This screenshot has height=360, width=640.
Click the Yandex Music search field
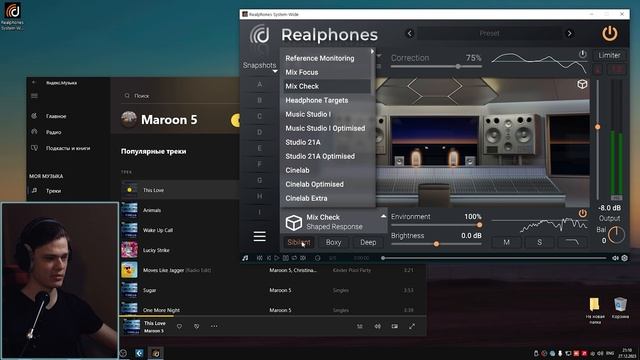180,96
